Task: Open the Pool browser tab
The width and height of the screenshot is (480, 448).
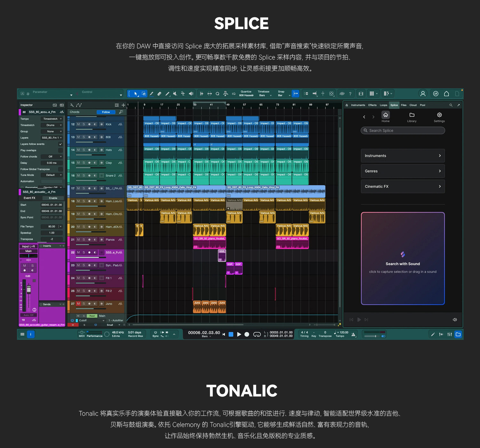Action: (423, 105)
